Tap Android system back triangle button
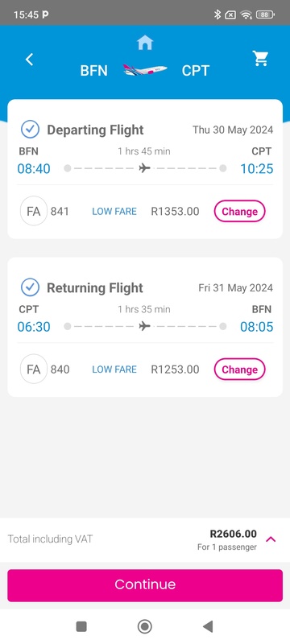The height and width of the screenshot is (644, 290). (x=208, y=626)
